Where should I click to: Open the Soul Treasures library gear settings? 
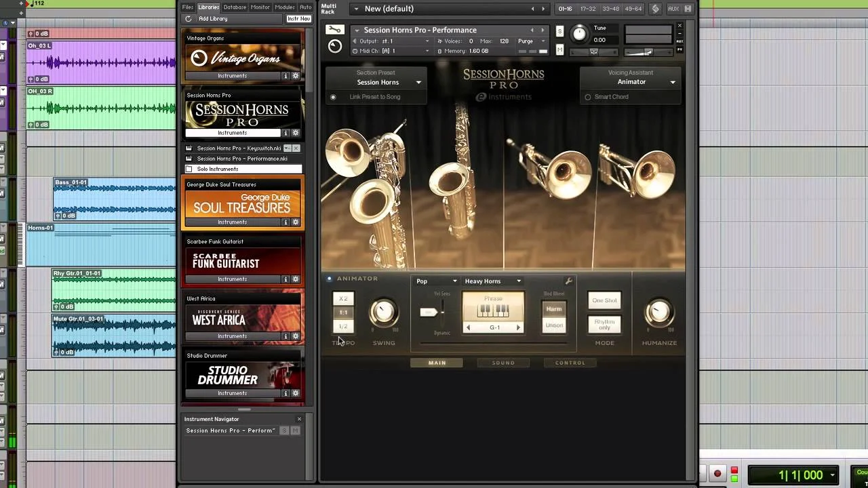click(x=296, y=222)
